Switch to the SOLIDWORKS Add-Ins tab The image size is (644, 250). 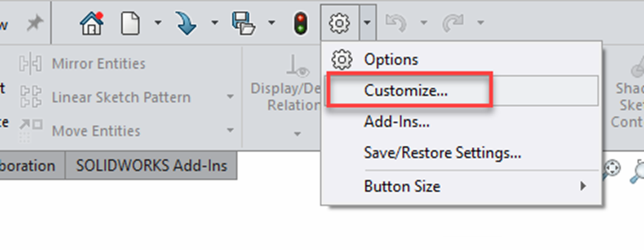pyautogui.click(x=151, y=166)
